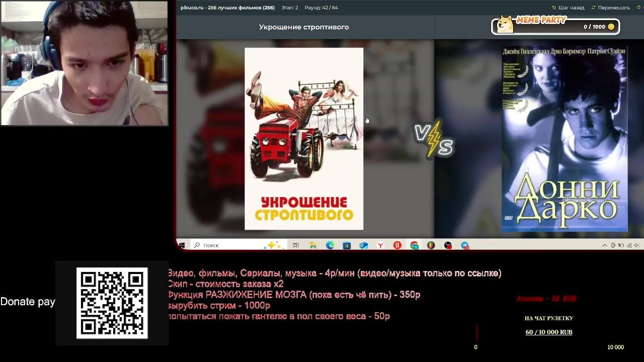This screenshot has width=644, height=362.
Task: Click the sparkle icon in search box
Action: pyautogui.click(x=274, y=245)
